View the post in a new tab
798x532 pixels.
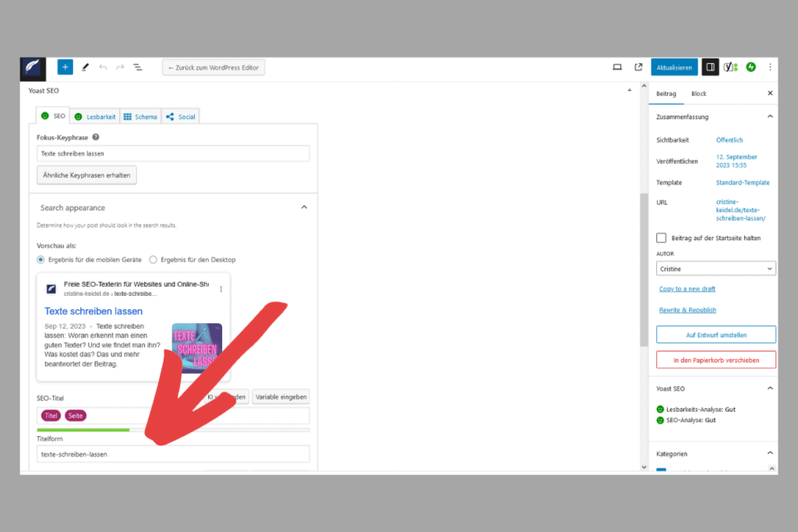(638, 67)
